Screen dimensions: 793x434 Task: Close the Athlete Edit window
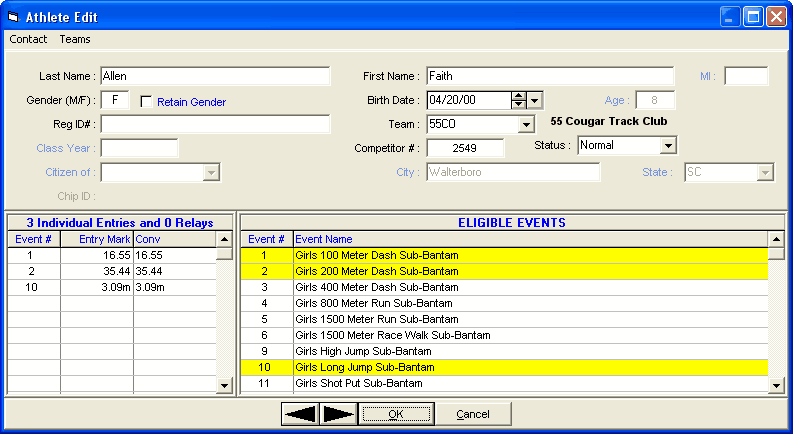(776, 17)
